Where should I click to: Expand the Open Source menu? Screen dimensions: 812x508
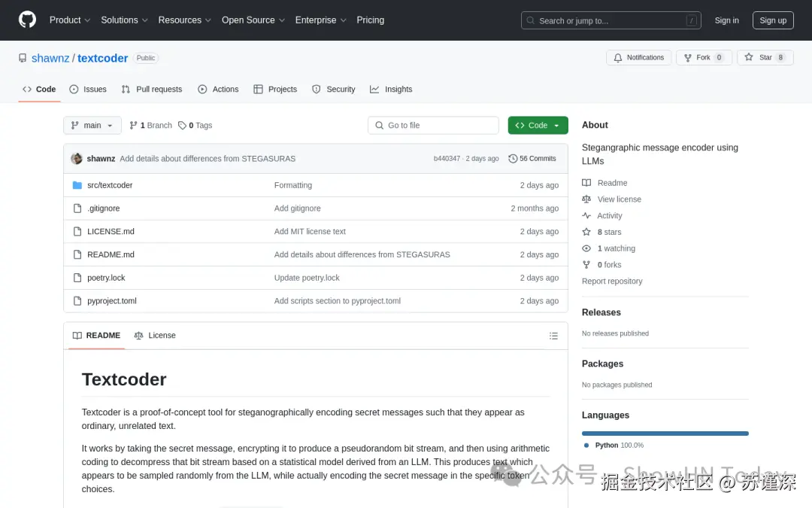click(253, 20)
